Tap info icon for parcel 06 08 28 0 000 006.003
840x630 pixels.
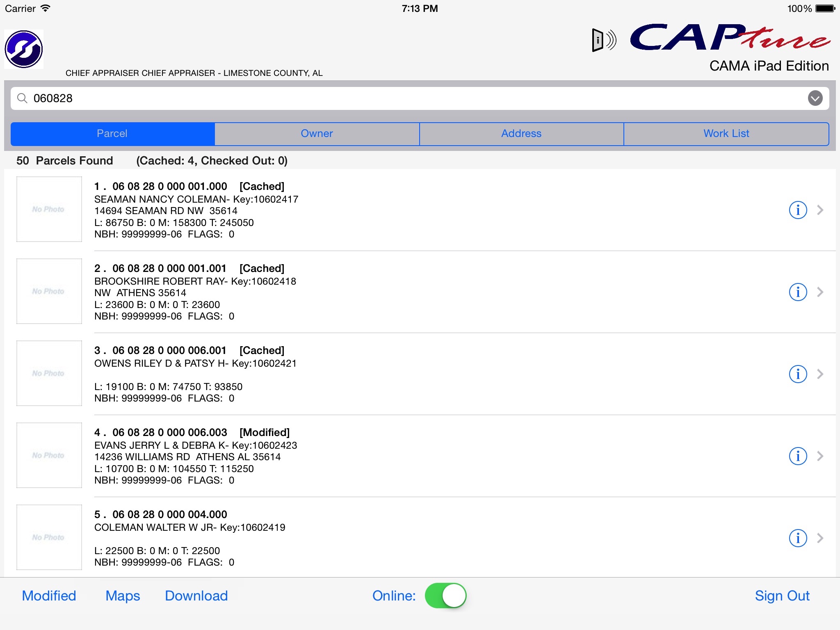[799, 456]
